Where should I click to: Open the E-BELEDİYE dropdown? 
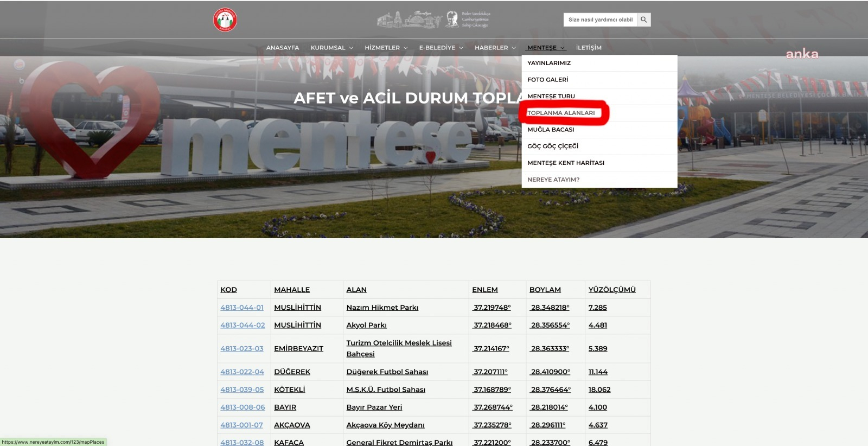coord(441,48)
